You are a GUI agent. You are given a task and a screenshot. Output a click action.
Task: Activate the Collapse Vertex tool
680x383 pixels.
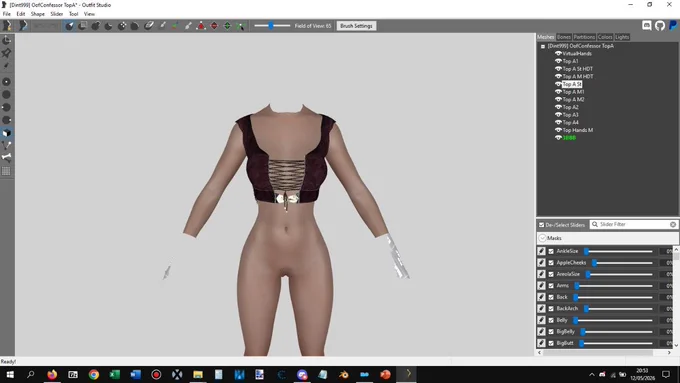click(x=201, y=26)
